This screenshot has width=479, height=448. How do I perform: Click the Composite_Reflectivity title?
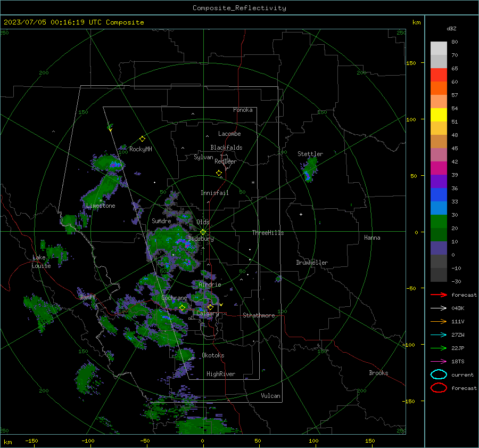pyautogui.click(x=239, y=8)
